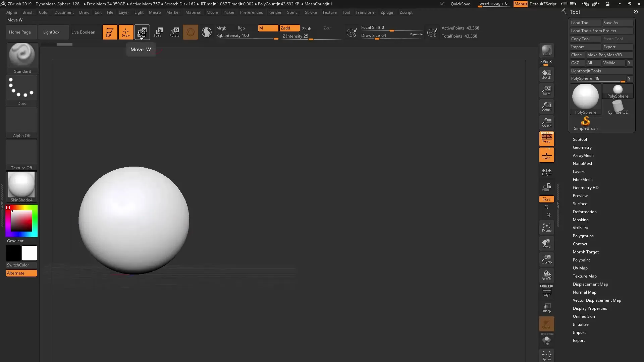Open the Dots stroke picker
Viewport: 644px width, 362px height.
[x=21, y=90]
